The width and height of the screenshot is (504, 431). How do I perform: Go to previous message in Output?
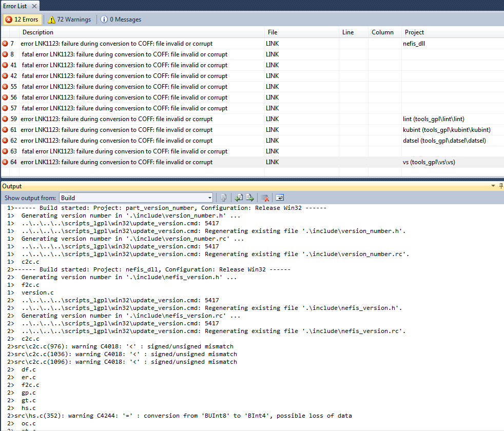pos(239,198)
